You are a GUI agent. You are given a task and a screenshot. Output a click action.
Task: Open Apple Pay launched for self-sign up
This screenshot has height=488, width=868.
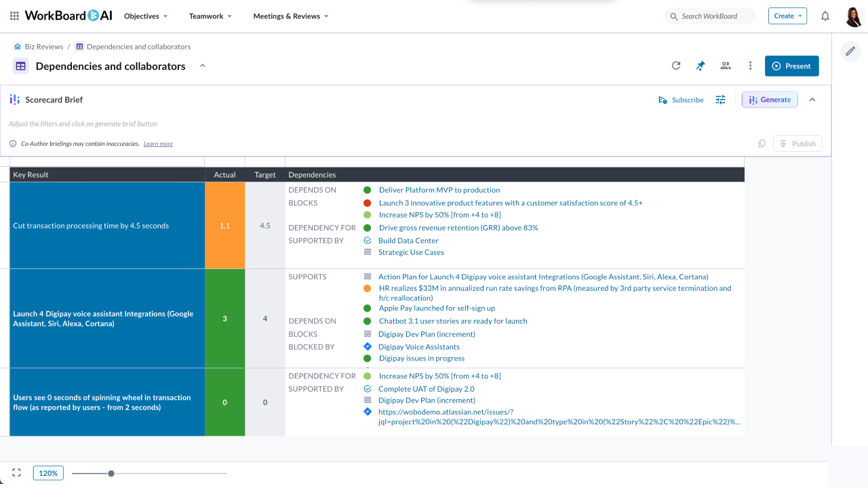[437, 308]
